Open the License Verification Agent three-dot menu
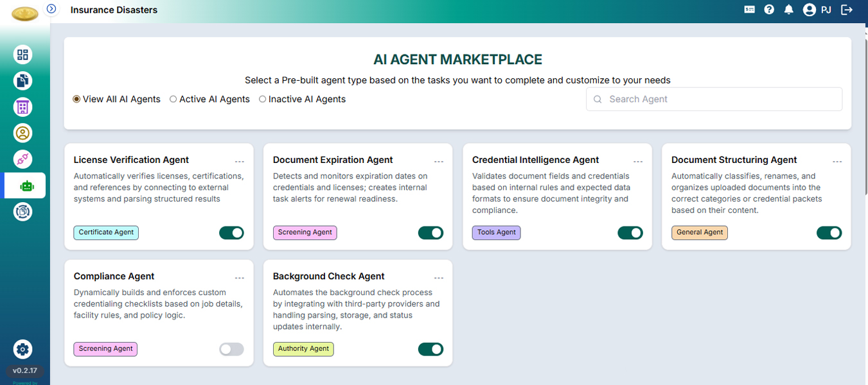 [240, 161]
